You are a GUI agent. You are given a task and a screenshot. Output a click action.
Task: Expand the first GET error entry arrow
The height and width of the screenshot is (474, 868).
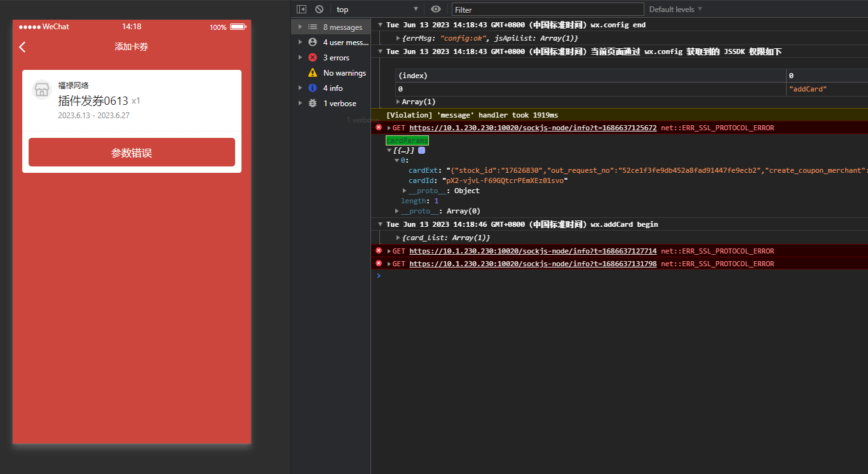click(390, 128)
